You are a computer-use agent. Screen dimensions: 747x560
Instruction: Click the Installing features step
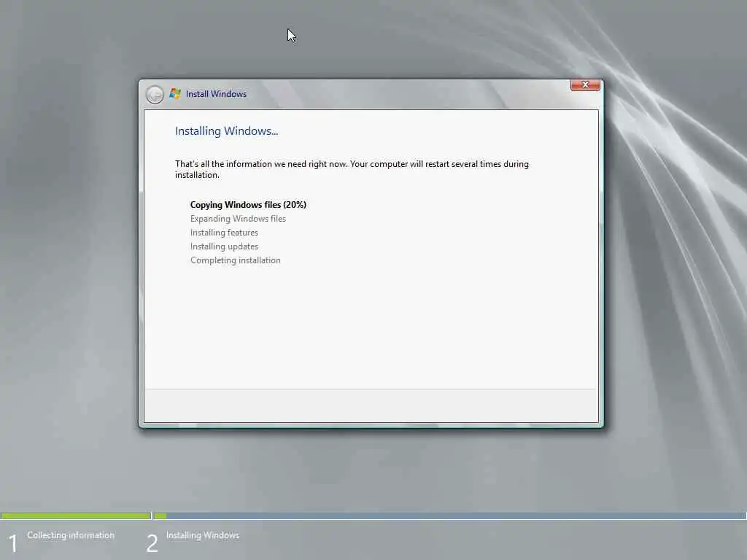pos(224,233)
